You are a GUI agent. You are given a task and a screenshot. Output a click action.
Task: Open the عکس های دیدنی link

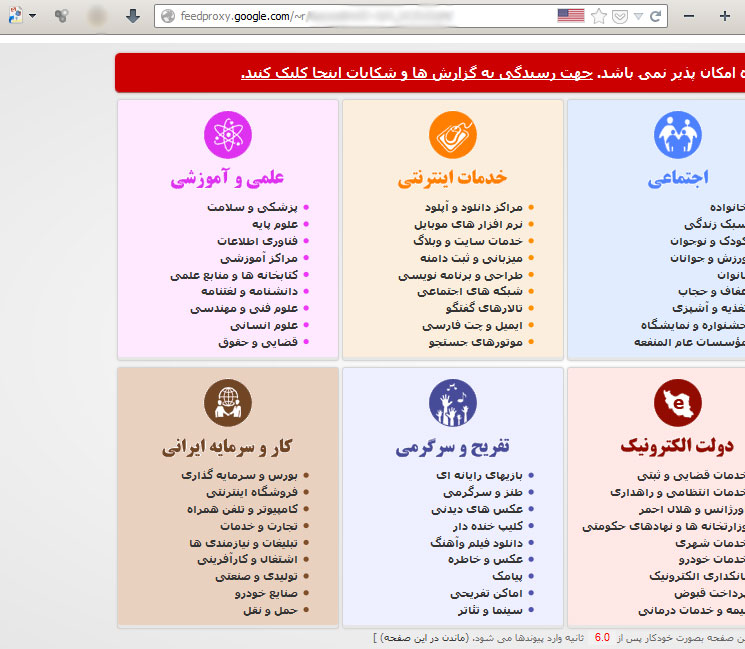coord(477,509)
